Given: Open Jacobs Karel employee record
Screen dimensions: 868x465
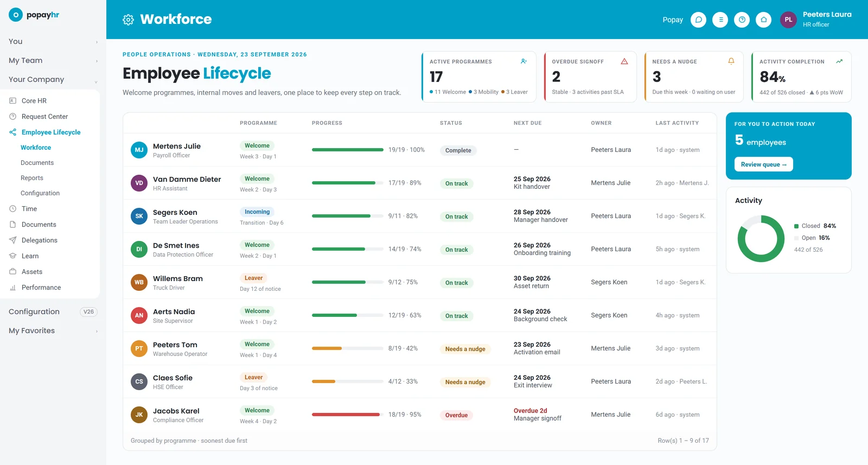Looking at the screenshot, I should (x=419, y=415).
